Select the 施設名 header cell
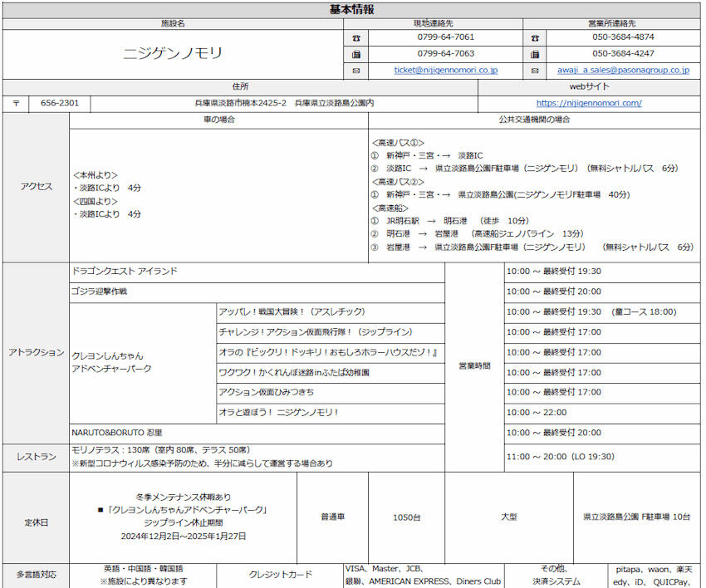The height and width of the screenshot is (588, 706). tap(173, 24)
